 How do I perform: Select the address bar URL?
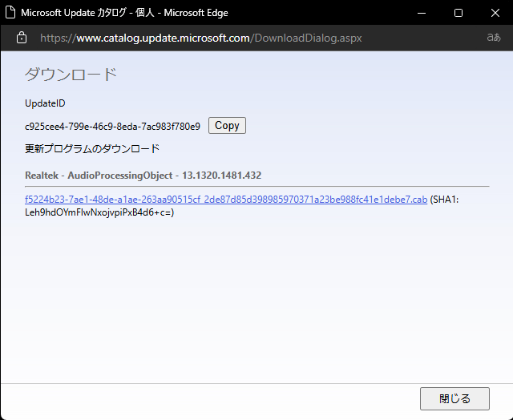coord(201,38)
